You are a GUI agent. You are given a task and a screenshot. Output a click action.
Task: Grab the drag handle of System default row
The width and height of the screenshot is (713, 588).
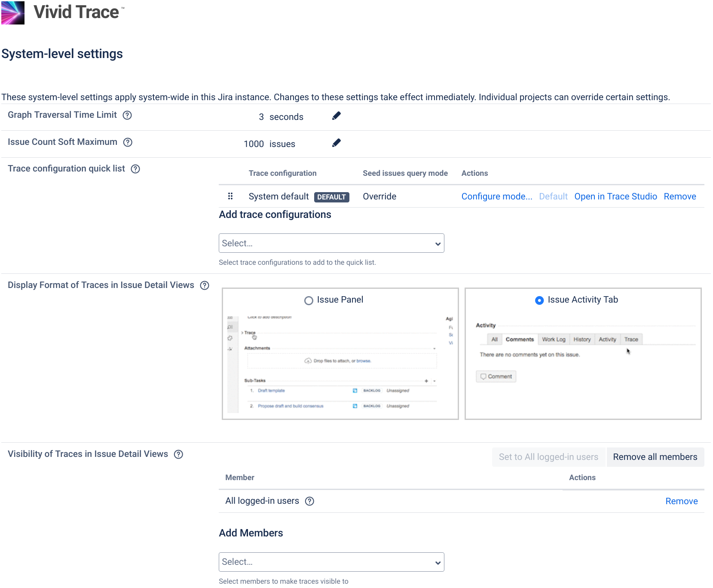230,196
